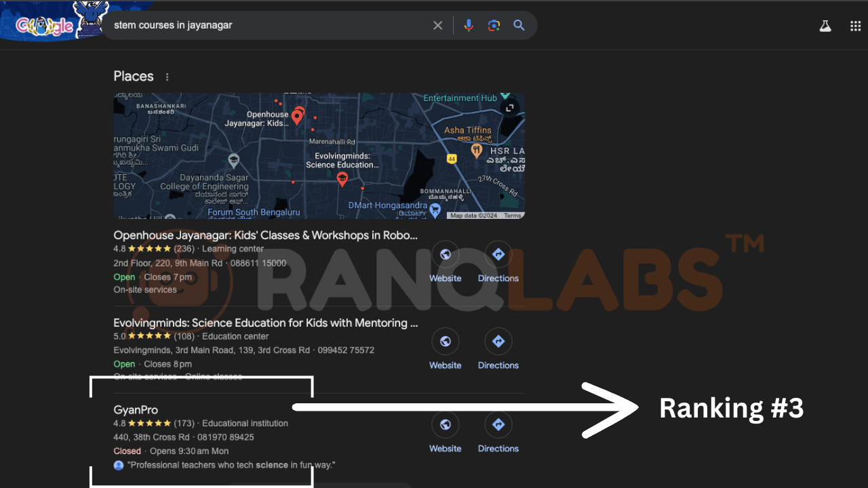Open the Google apps grid
Viewport: 868px width, 488px height.
click(x=855, y=26)
